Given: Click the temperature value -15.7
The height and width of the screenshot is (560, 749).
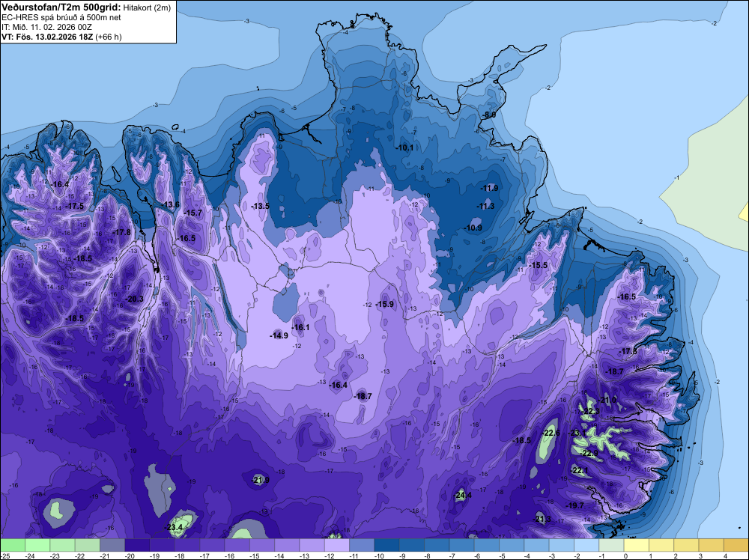Looking at the screenshot, I should coord(192,213).
